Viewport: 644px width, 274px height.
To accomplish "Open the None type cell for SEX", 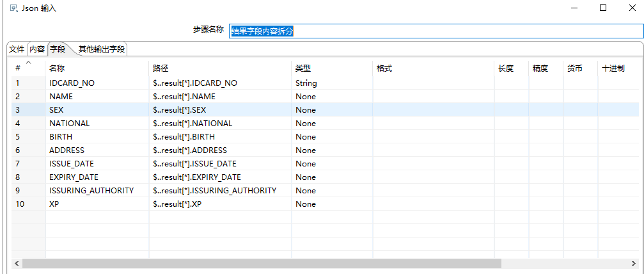I will [x=333, y=110].
